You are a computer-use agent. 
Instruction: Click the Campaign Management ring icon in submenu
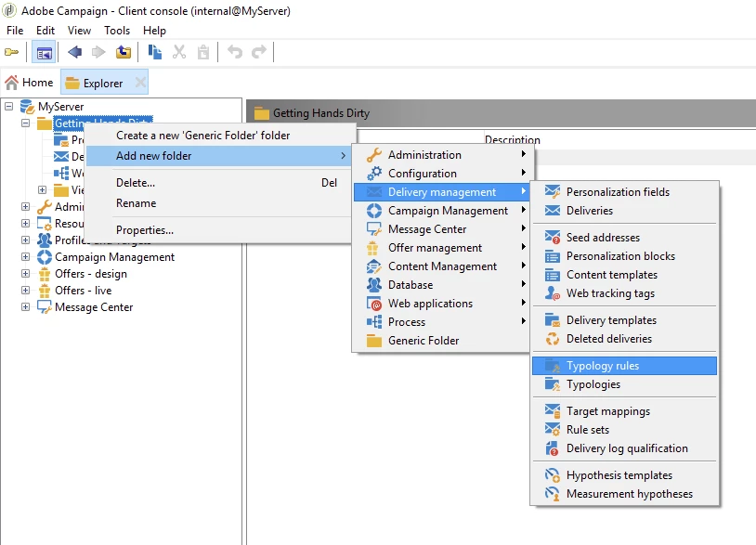(x=374, y=211)
